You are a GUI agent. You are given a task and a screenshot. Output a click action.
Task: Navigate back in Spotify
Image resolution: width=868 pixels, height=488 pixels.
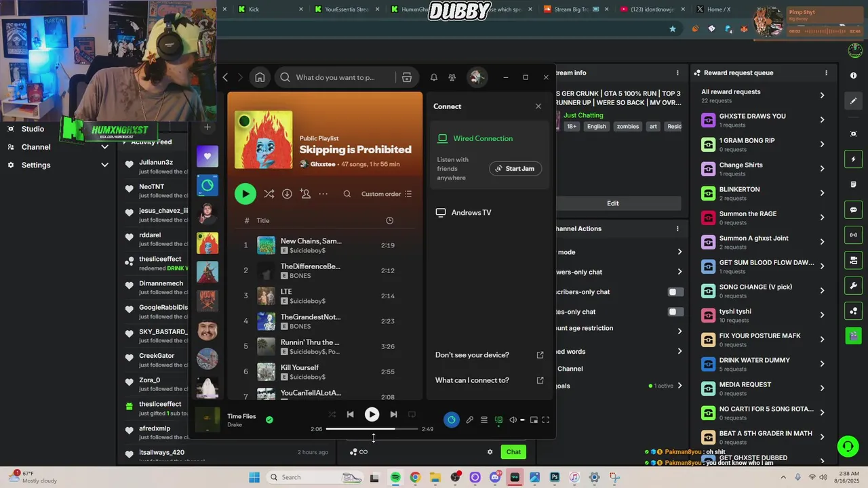click(x=226, y=77)
